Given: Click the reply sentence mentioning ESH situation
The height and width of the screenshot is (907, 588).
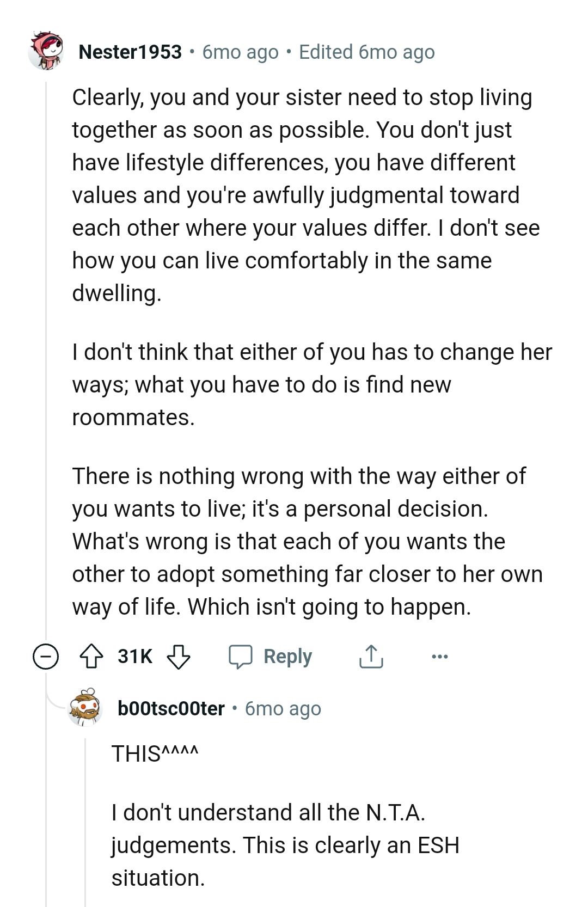Looking at the screenshot, I should pos(285,845).
